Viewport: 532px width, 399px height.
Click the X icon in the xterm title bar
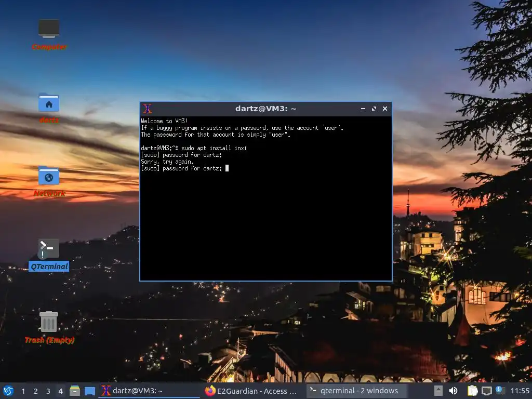tap(147, 109)
